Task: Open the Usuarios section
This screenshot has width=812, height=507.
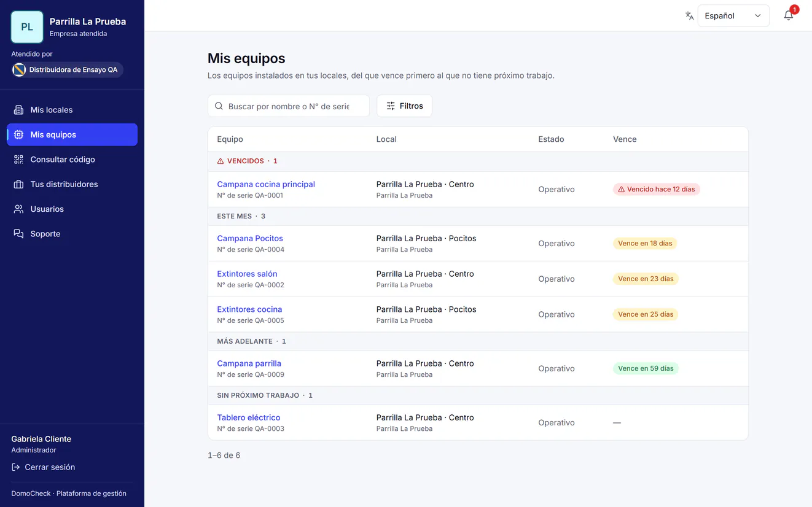Action: coord(72,209)
